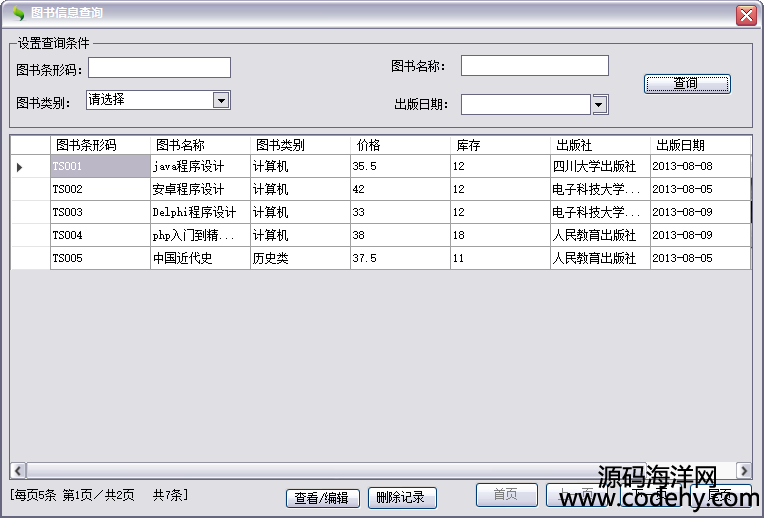Click the 删除记录 button
Screen dimensions: 764x518
[403, 498]
